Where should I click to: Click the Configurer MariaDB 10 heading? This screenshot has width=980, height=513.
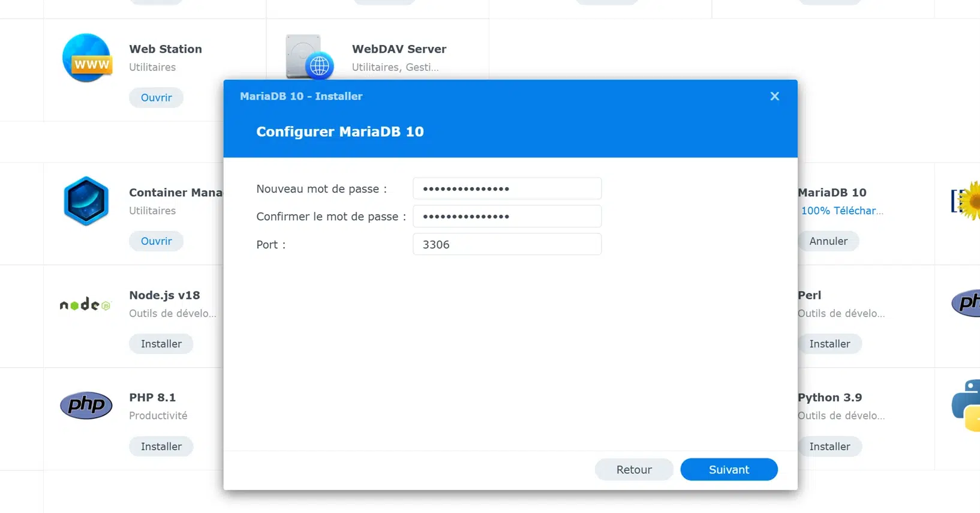[x=340, y=131]
